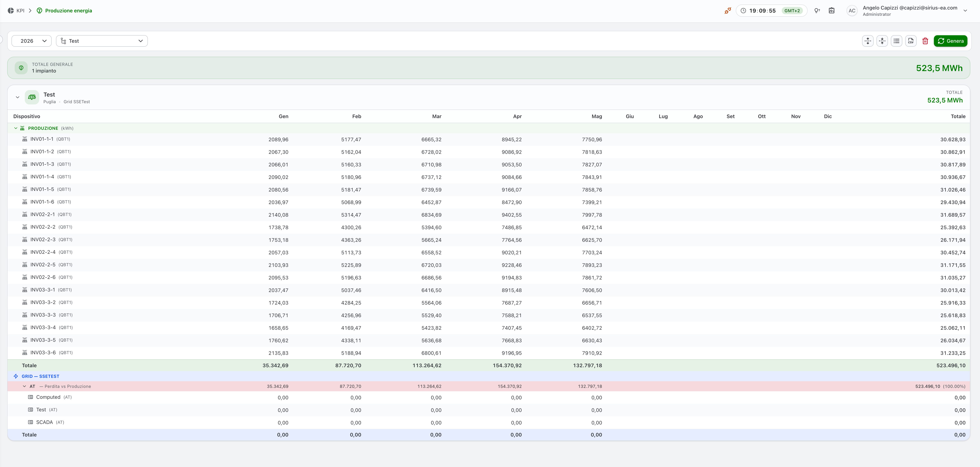Collapse the AT Perdita vs Produzione row

point(24,386)
